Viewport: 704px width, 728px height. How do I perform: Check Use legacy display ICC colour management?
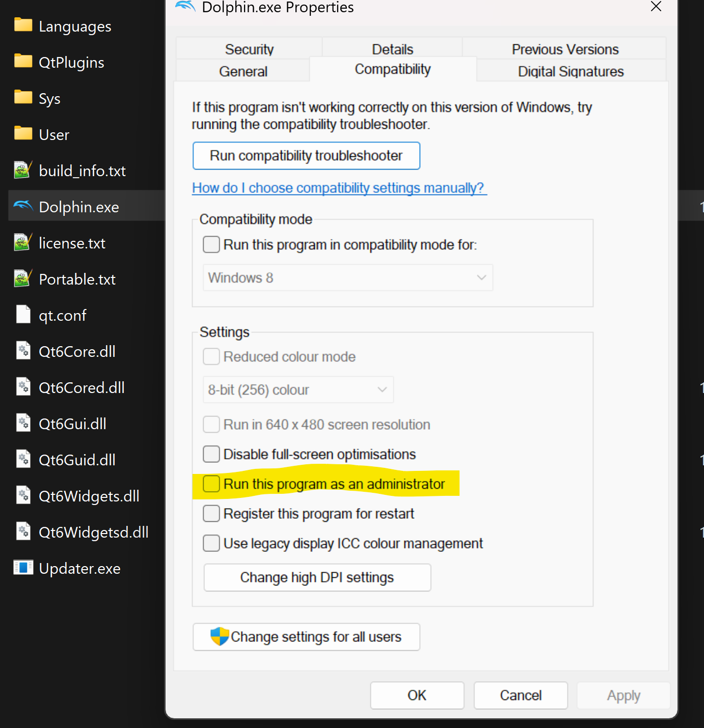point(211,543)
